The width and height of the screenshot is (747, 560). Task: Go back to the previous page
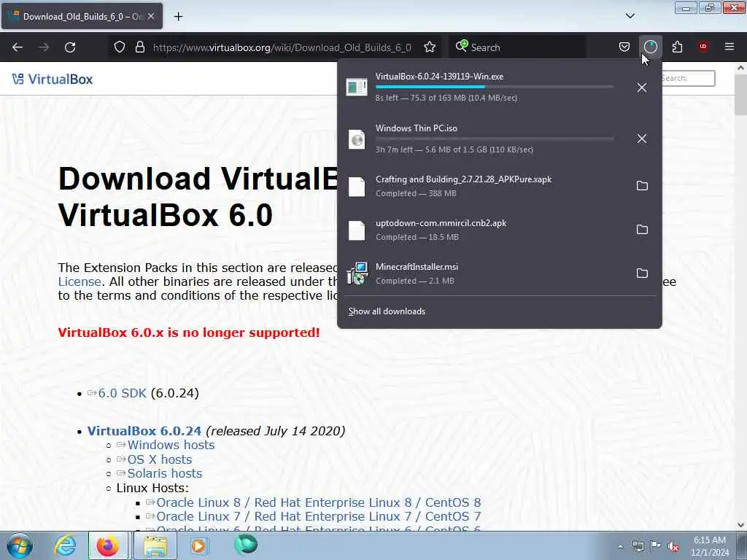18,47
